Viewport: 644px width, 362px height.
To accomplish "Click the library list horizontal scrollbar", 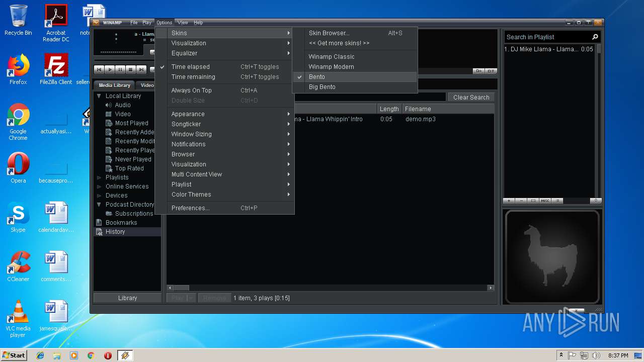I will (x=330, y=288).
